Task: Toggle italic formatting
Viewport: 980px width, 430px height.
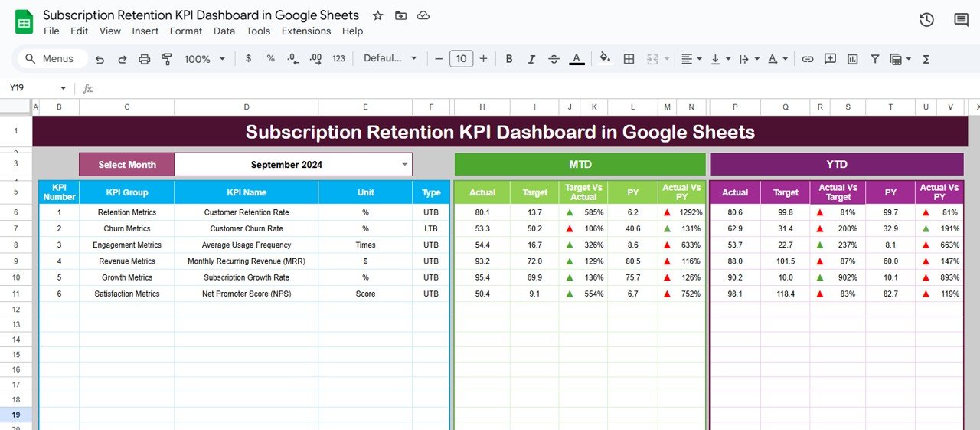Action: pyautogui.click(x=531, y=59)
